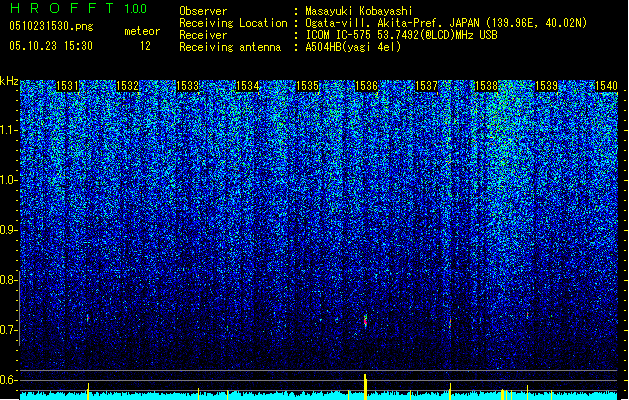Click the kHz axis unit label
This screenshot has height=400, width=629.
pyautogui.click(x=9, y=81)
